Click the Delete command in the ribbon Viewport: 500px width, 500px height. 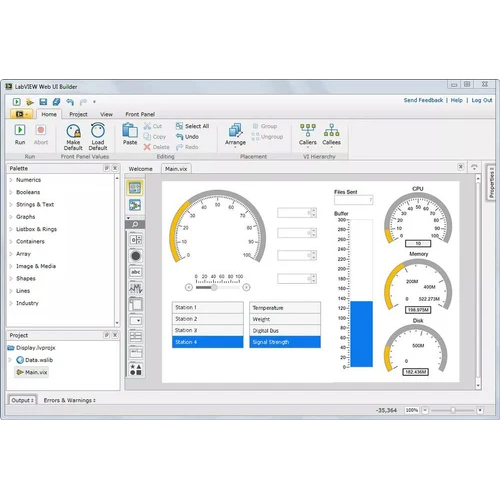point(157,147)
